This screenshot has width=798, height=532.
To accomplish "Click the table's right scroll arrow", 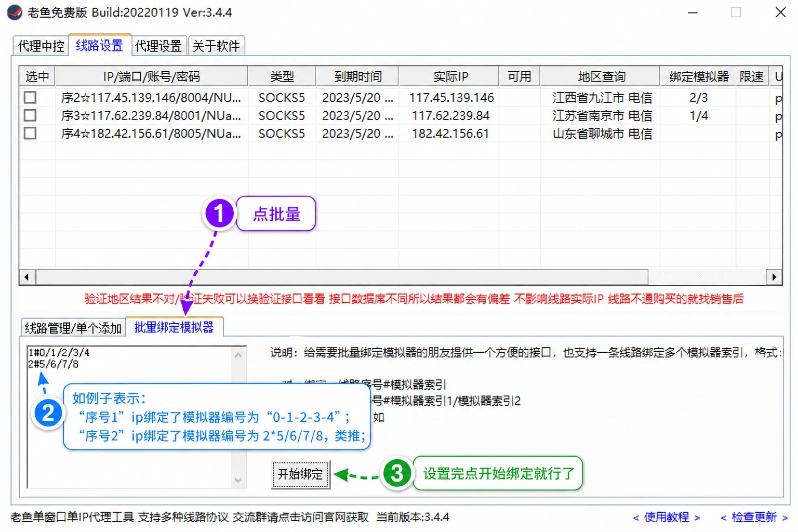I will click(x=774, y=277).
